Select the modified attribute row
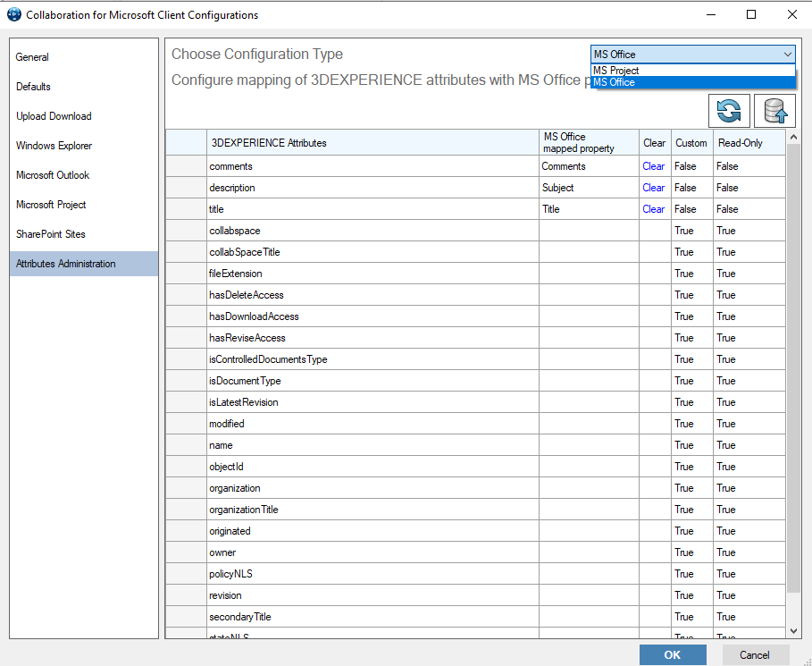Screen dimensions: 812x666 tap(373, 424)
